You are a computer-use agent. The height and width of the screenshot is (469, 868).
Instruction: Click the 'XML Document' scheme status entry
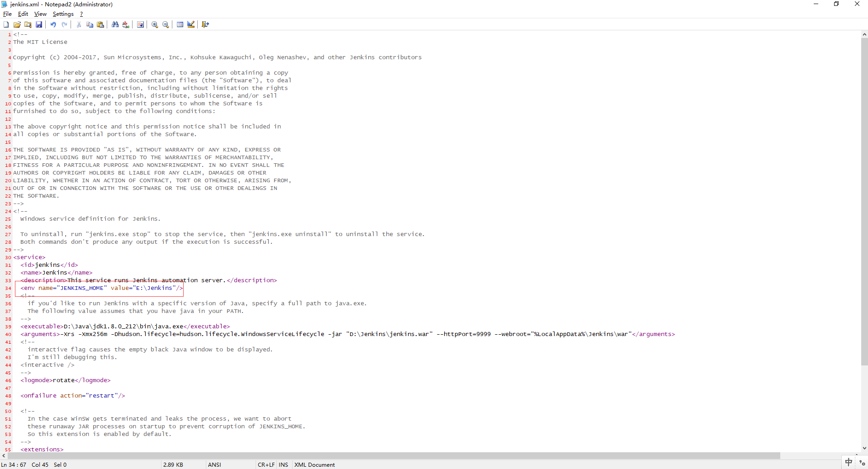tap(314, 465)
